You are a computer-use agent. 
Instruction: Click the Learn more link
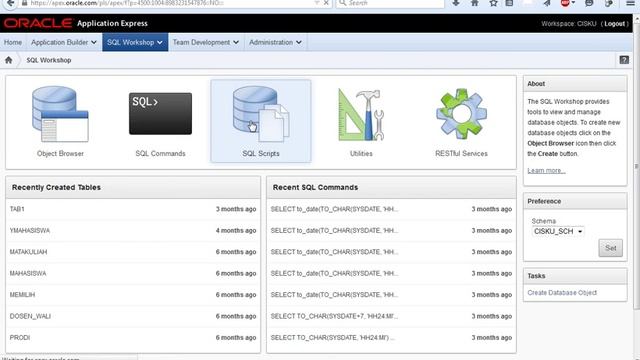[x=546, y=170]
